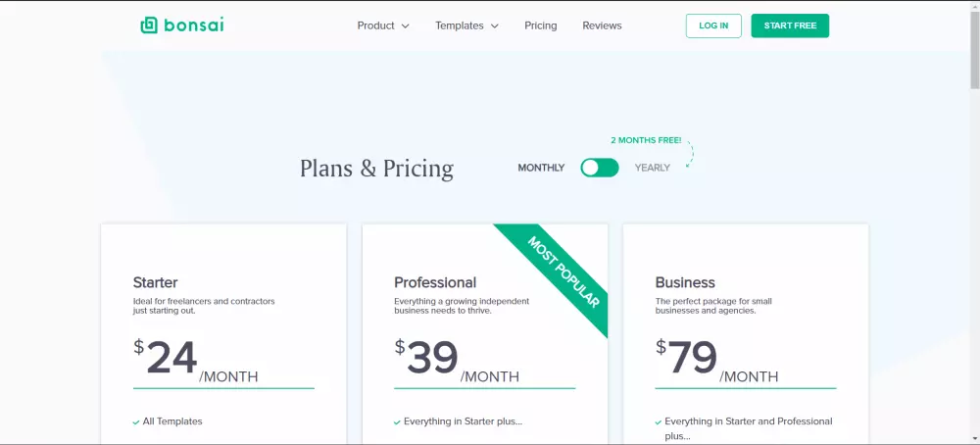
Task: Click the scrollbar up arrow
Action: [972, 7]
